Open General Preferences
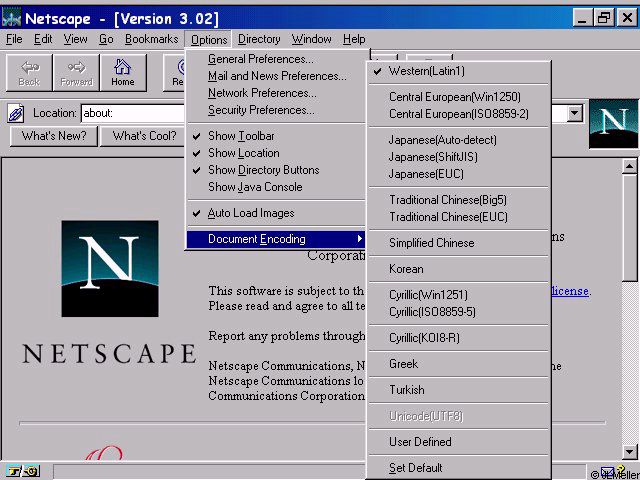640x480 pixels. pyautogui.click(x=276, y=59)
